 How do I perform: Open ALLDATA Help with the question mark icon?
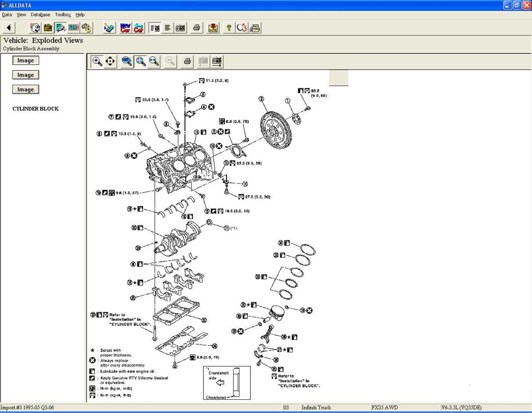(x=228, y=28)
